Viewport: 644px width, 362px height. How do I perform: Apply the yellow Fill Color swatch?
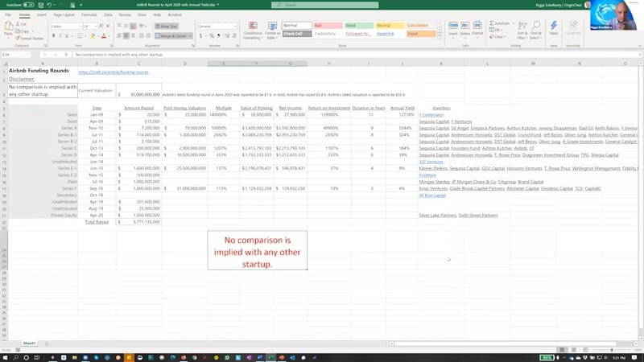point(93,36)
